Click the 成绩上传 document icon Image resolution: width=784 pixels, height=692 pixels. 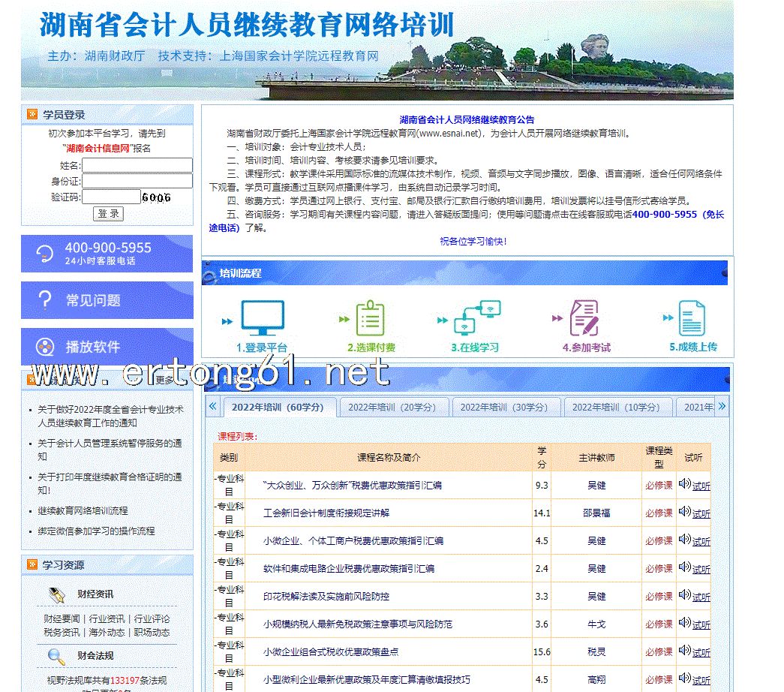pos(691,318)
